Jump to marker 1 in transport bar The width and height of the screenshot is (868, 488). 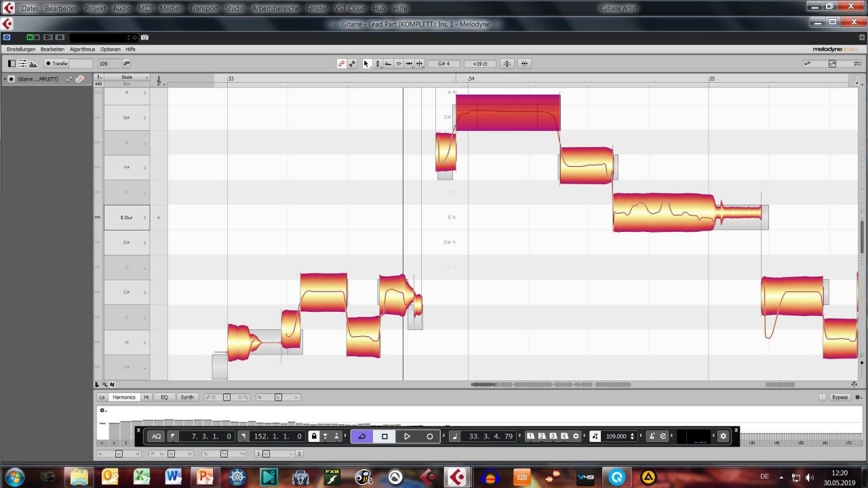(x=531, y=436)
